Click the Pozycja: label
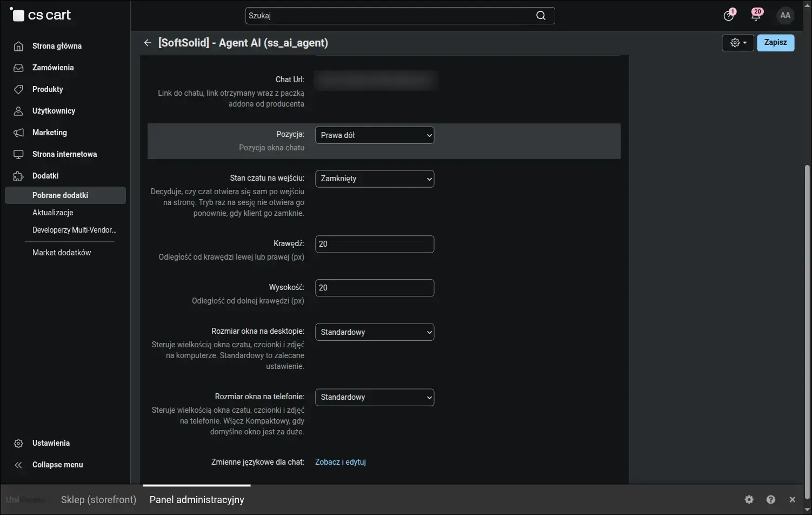Viewport: 812px width, 515px height. coord(290,134)
